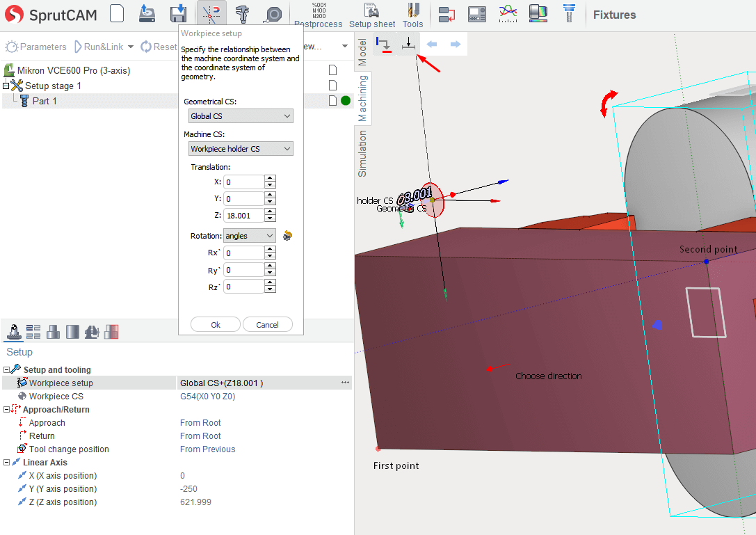This screenshot has width=756, height=535.
Task: Click the Setup tab icon above Setup panel
Action: (x=13, y=332)
